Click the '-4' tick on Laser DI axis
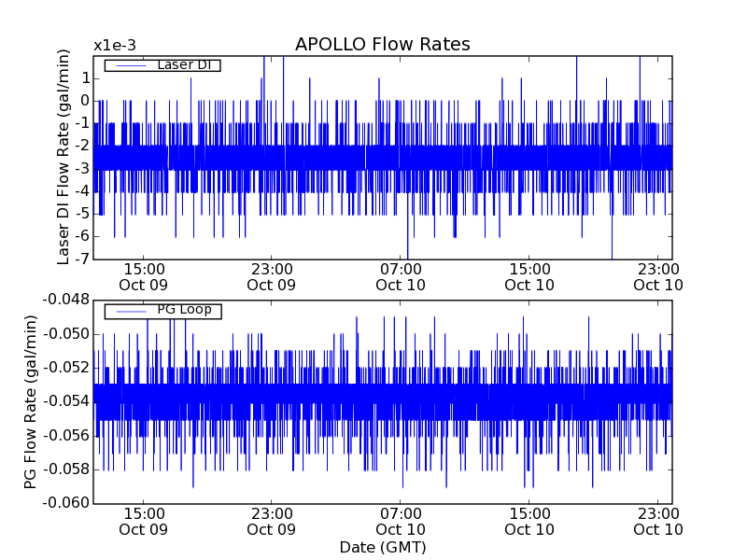747x560 pixels. [x=82, y=191]
